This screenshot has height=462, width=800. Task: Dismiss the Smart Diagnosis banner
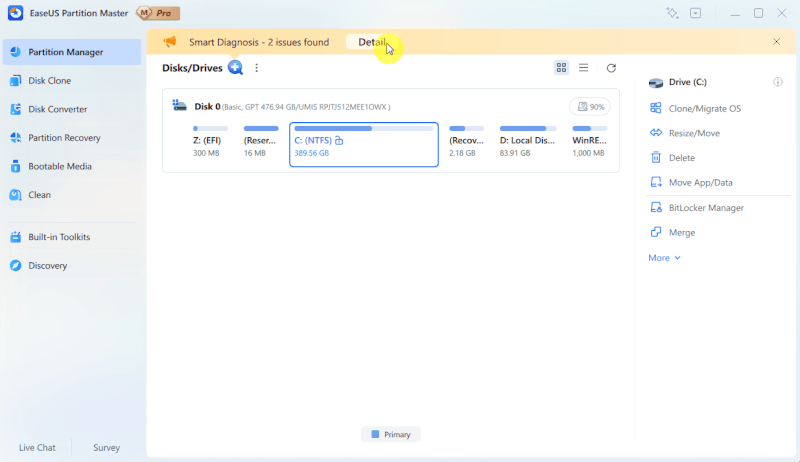[x=776, y=42]
